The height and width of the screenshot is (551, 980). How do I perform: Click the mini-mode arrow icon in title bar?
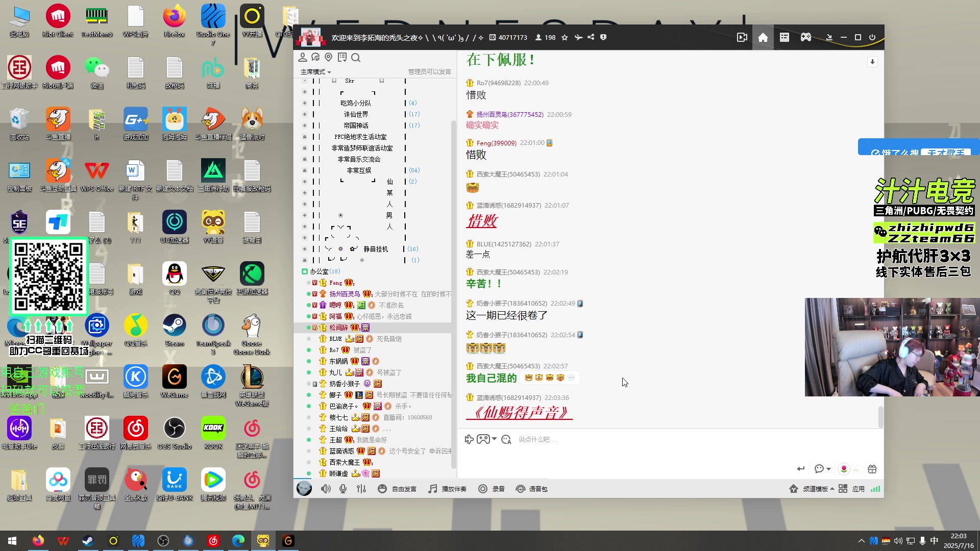[x=829, y=37]
